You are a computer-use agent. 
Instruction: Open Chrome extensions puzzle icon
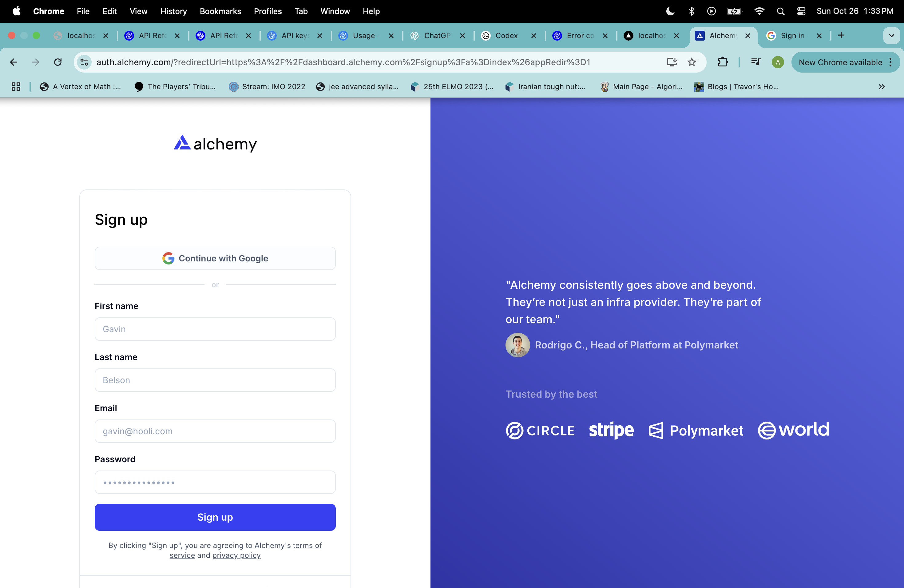pyautogui.click(x=723, y=62)
